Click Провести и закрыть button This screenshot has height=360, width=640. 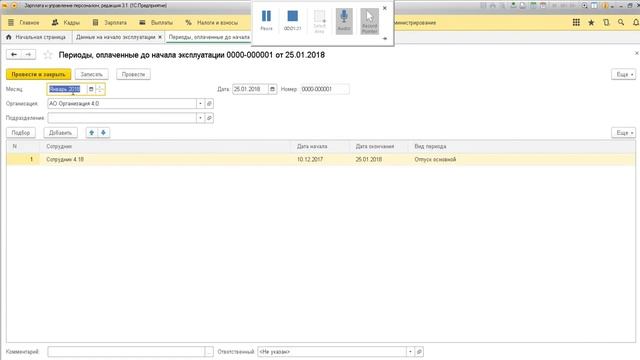(x=38, y=74)
